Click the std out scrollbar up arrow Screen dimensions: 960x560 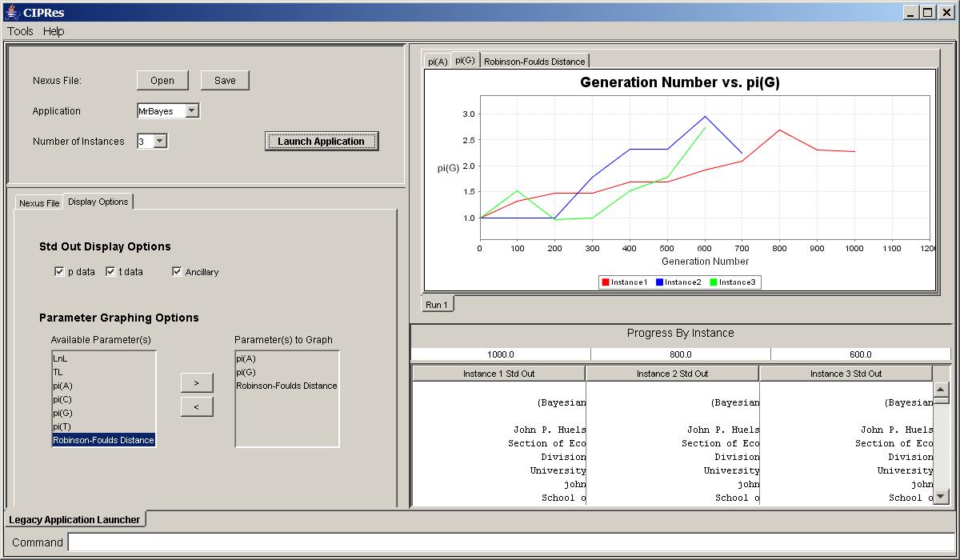click(x=942, y=389)
